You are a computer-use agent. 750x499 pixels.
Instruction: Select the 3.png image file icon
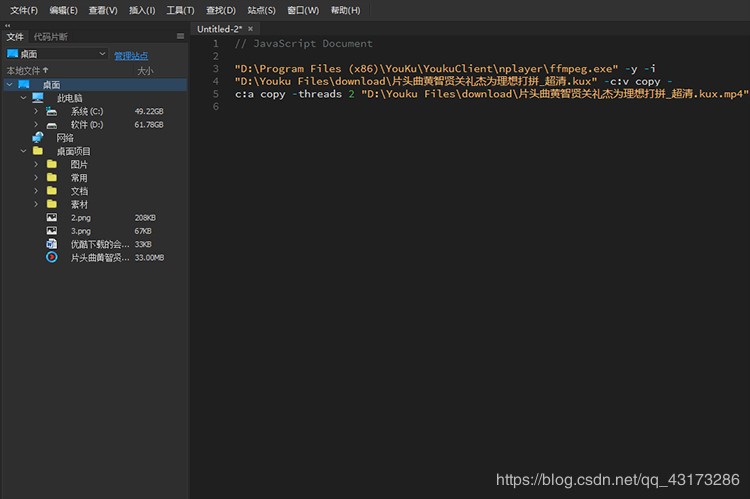(x=52, y=230)
